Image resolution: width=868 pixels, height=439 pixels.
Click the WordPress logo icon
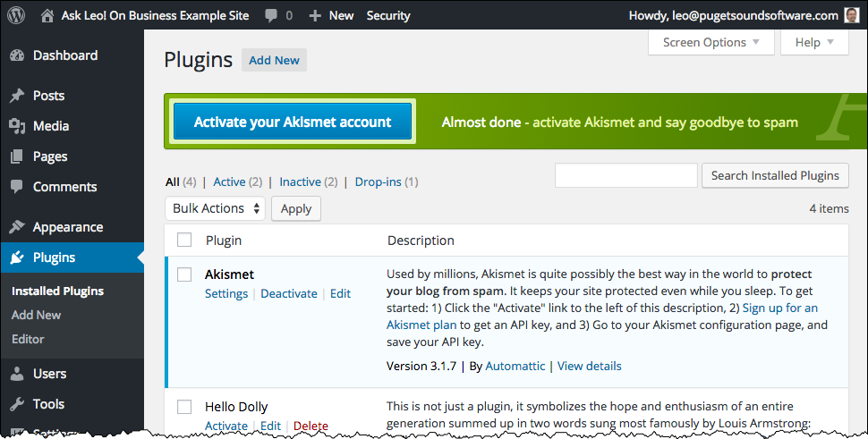(16, 15)
